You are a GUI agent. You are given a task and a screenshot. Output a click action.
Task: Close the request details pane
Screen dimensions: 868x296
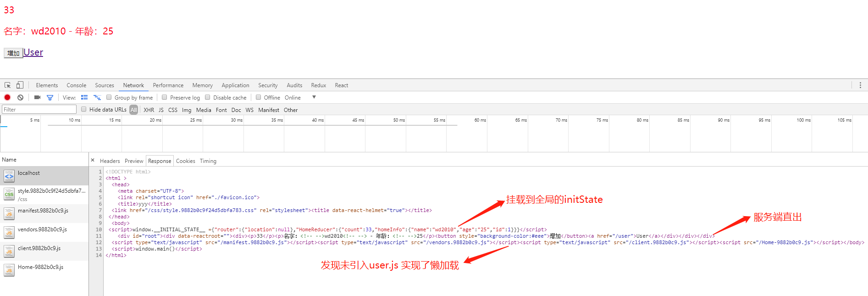93,160
